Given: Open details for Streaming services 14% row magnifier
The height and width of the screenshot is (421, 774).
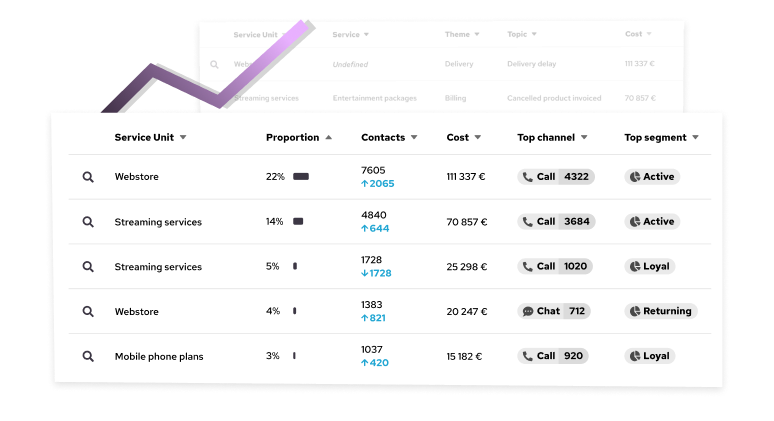Looking at the screenshot, I should [88, 222].
